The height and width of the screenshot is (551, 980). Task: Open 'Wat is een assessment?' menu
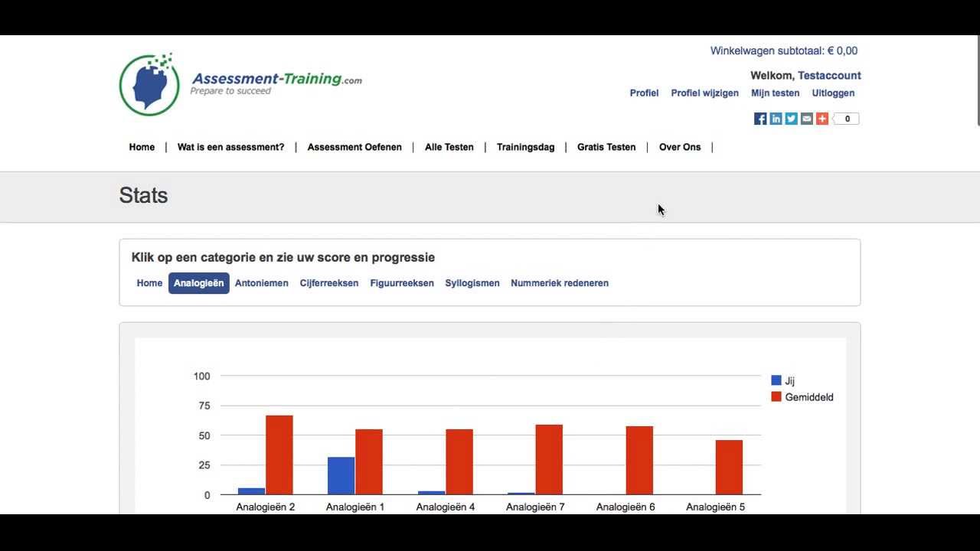pos(230,147)
